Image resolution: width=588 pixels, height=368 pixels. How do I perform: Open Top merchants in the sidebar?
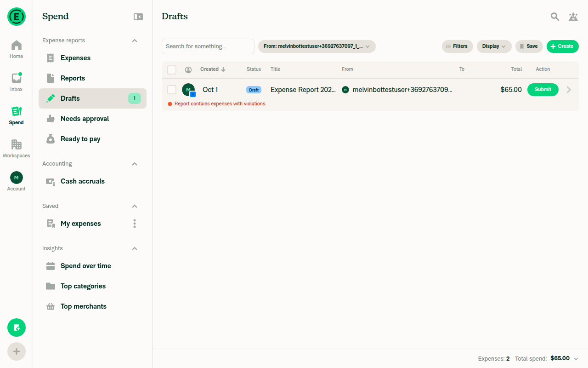(x=92, y=306)
